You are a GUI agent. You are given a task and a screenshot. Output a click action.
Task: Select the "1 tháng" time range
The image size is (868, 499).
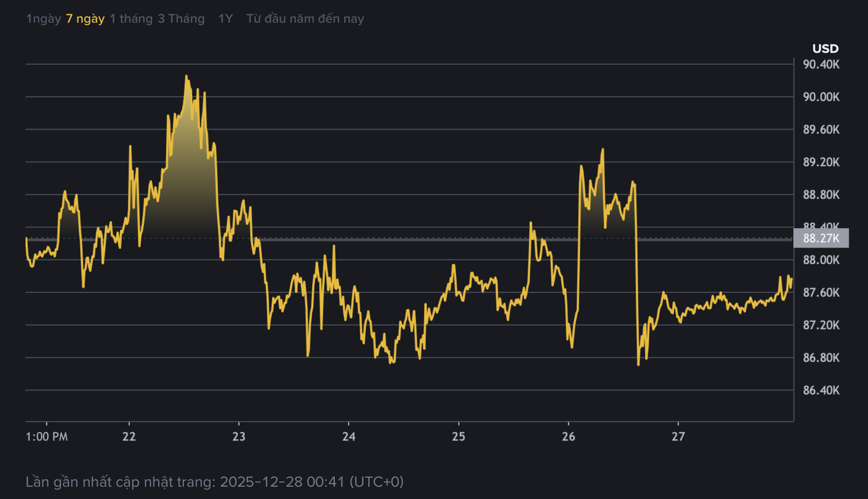pos(131,18)
